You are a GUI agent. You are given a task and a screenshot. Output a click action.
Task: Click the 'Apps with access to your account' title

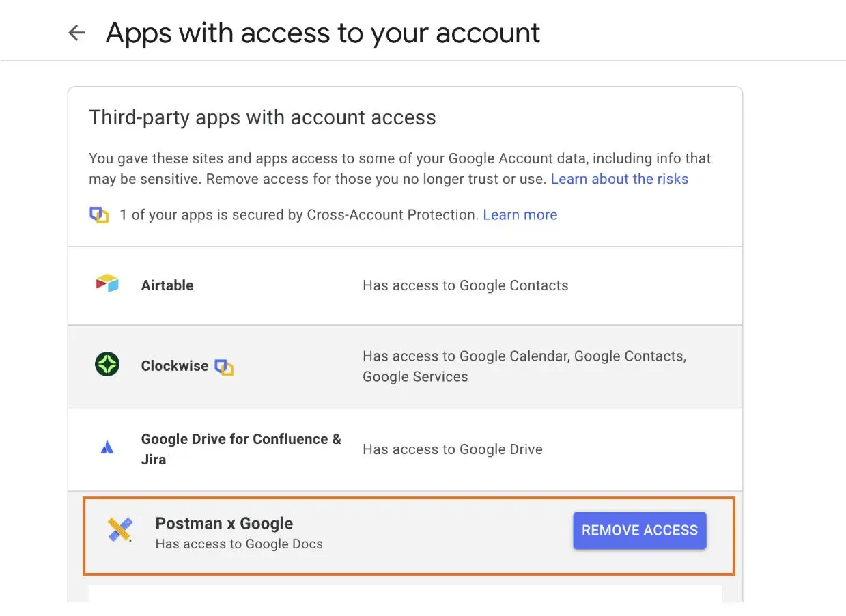click(323, 33)
